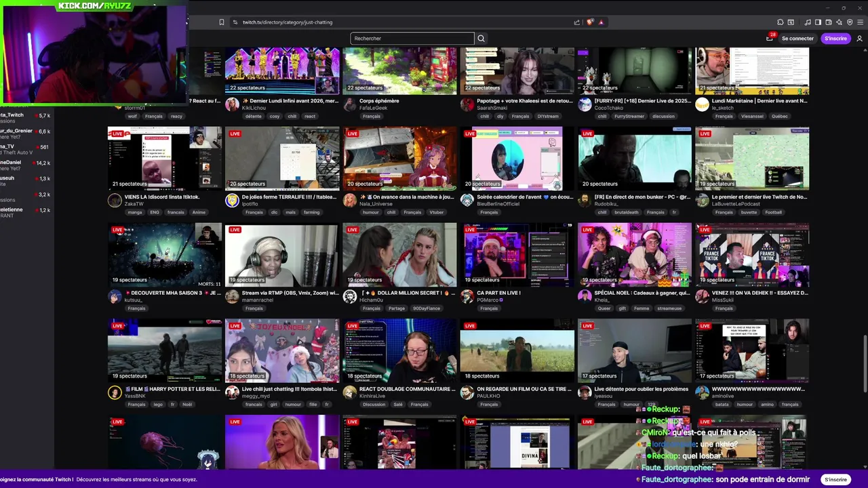Image resolution: width=868 pixels, height=488 pixels.
Task: Open CocoTchako's channel avatar
Action: [x=585, y=104]
